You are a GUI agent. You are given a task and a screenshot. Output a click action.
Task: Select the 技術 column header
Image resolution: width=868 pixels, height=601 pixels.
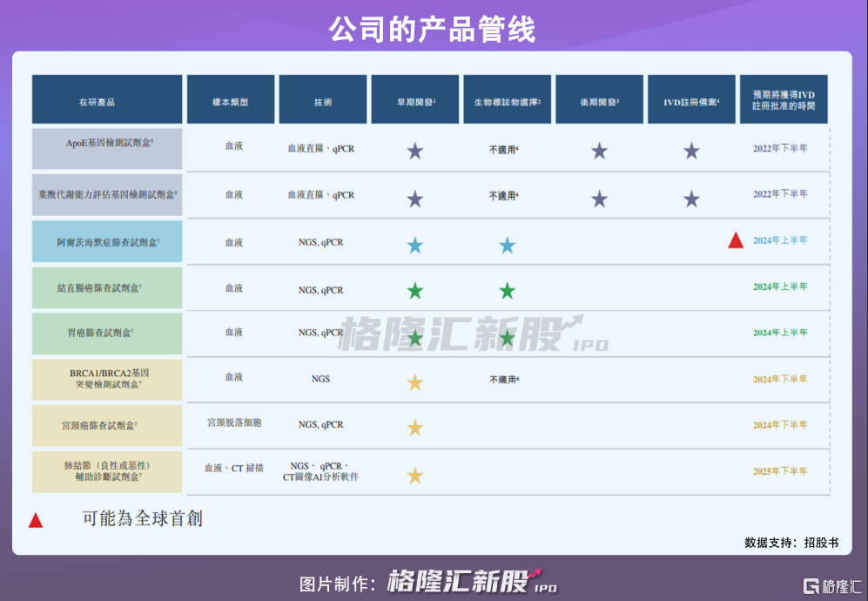323,100
